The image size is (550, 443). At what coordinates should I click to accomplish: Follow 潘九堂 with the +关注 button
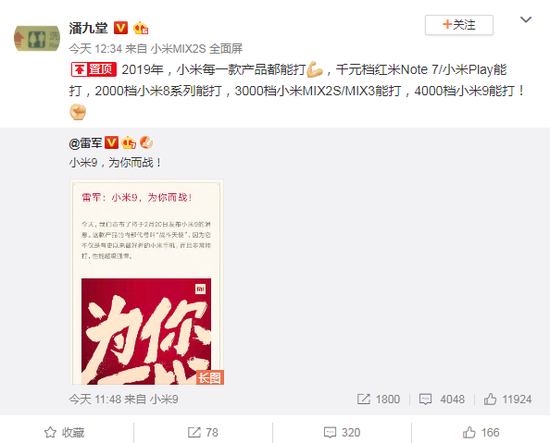click(459, 25)
